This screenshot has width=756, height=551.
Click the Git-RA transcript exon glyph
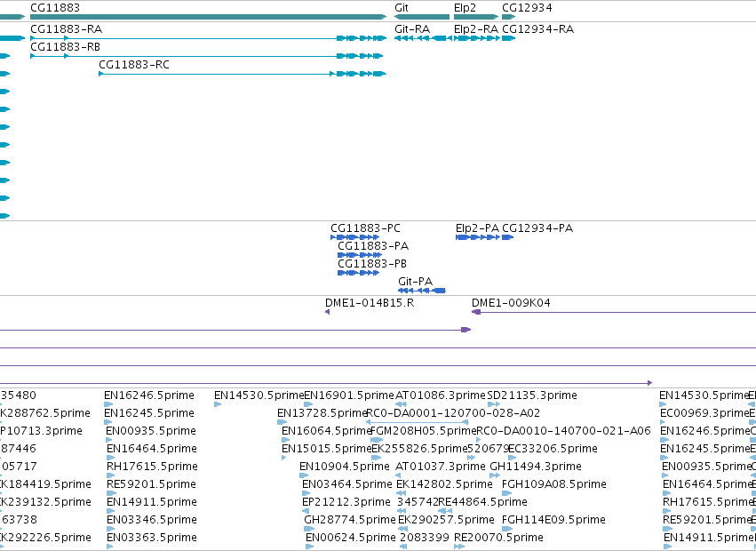(x=423, y=38)
